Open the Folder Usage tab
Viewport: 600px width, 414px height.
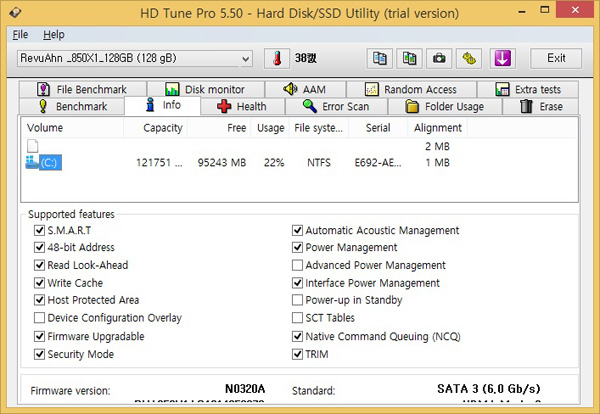[x=445, y=106]
